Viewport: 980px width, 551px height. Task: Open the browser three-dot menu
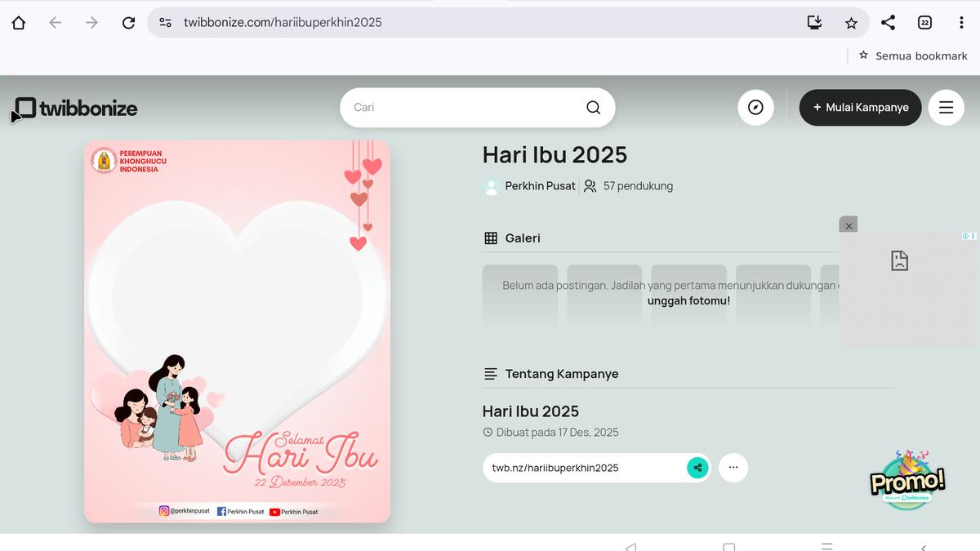pos(960,23)
